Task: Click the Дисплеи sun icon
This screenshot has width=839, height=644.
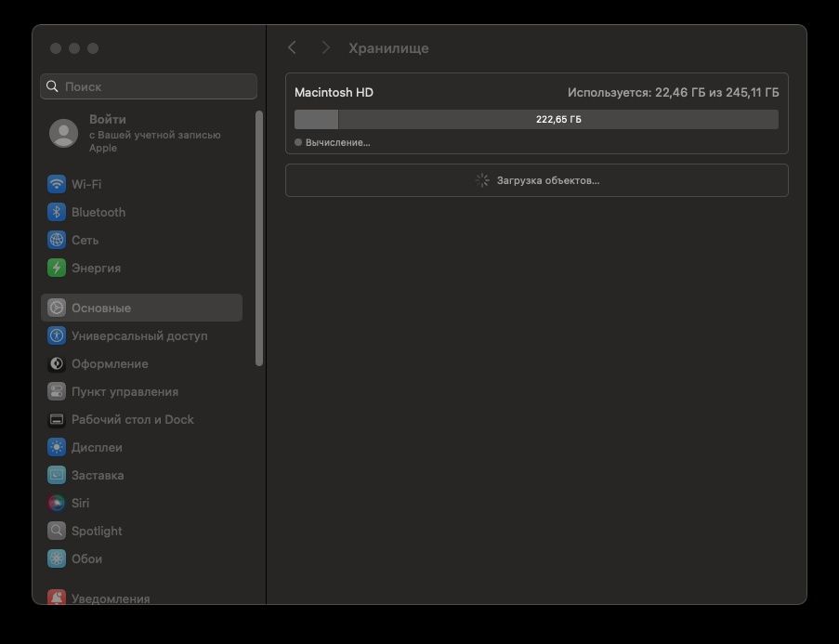Action: (56, 447)
